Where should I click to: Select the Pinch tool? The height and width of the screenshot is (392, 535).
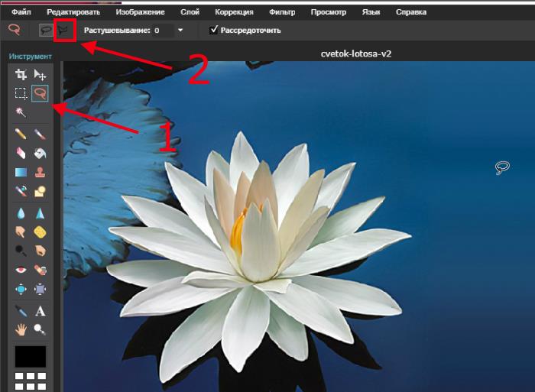click(40, 290)
